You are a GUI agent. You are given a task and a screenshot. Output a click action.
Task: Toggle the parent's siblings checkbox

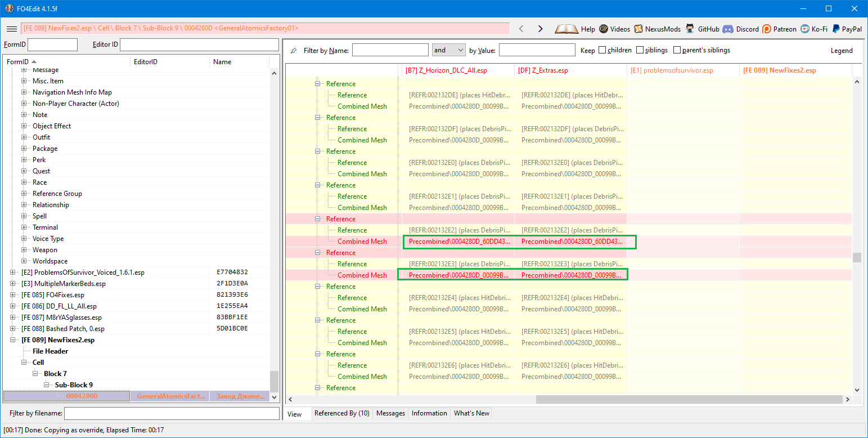click(x=677, y=50)
